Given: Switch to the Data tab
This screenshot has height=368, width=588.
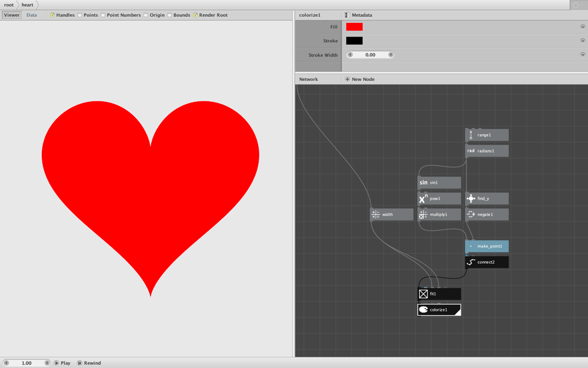Looking at the screenshot, I should click(32, 15).
